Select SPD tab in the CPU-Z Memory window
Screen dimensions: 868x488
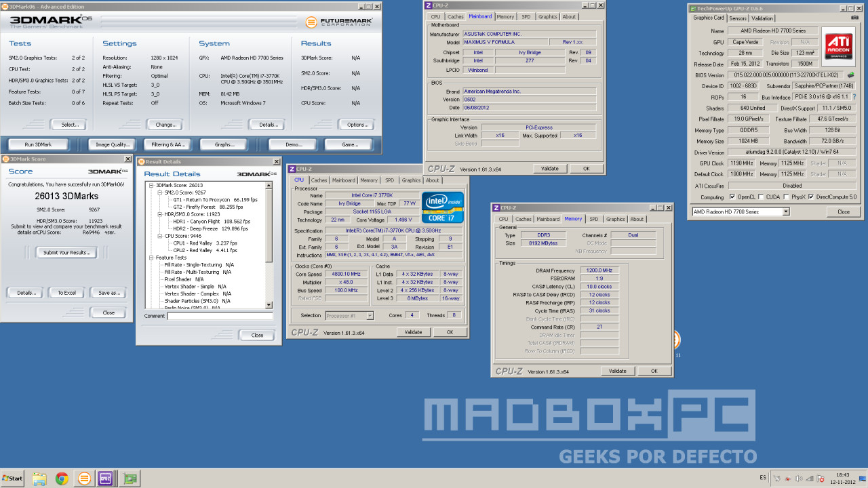click(x=594, y=219)
